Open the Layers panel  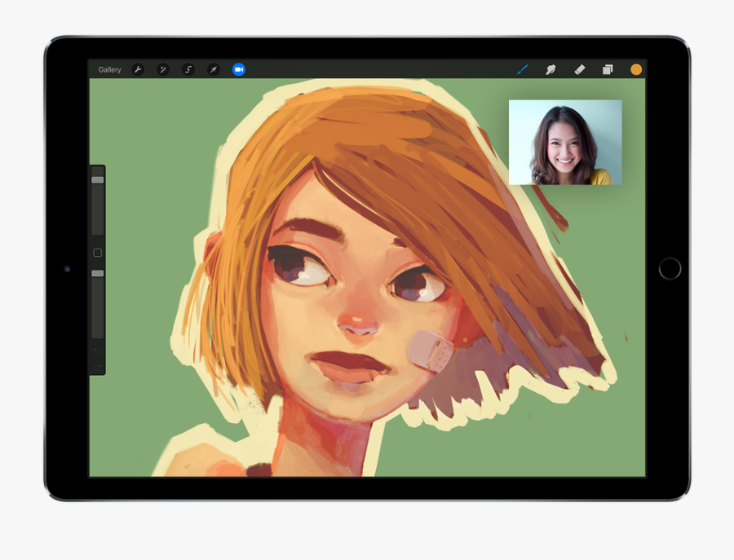click(x=608, y=70)
